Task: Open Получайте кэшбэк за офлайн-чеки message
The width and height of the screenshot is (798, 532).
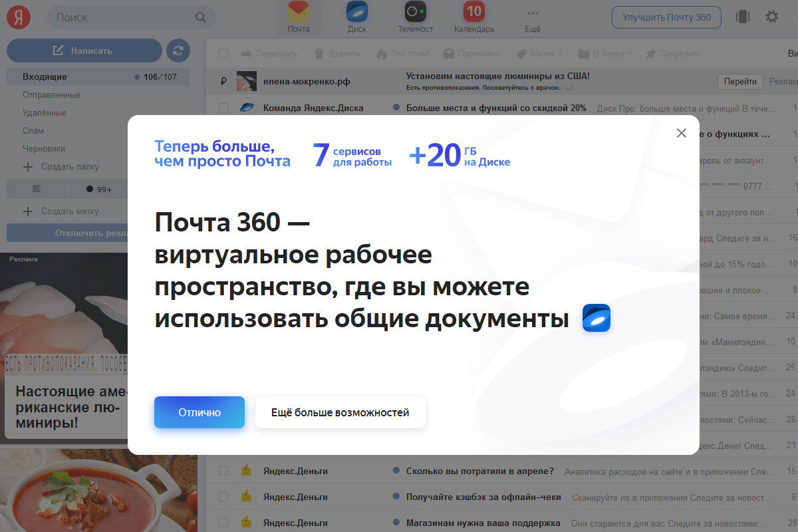Action: (x=483, y=496)
